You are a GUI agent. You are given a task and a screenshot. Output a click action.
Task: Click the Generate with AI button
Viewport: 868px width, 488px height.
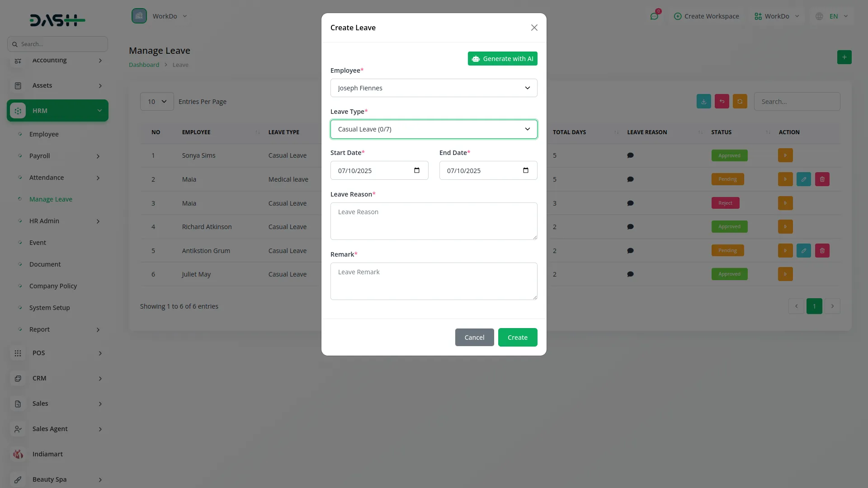[502, 58]
